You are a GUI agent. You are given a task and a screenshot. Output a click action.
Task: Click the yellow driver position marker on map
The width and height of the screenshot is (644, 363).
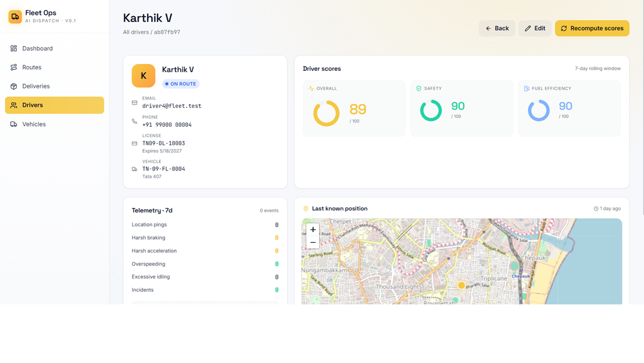click(461, 285)
